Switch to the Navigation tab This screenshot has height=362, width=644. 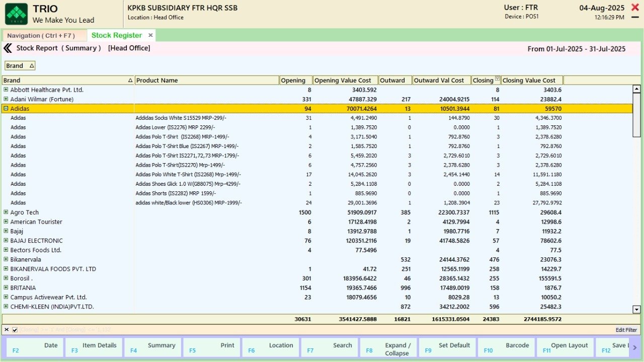[x=41, y=36]
